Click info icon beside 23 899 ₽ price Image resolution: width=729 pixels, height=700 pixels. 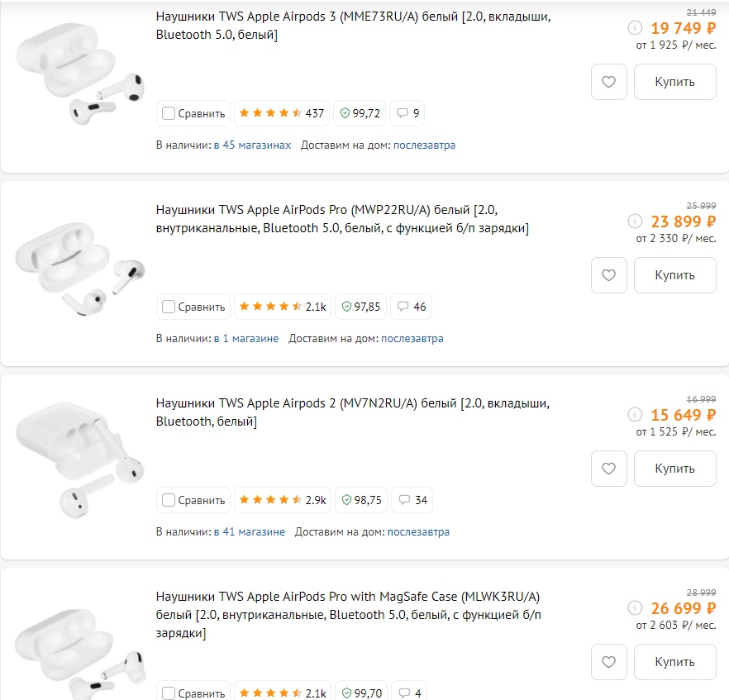635,221
